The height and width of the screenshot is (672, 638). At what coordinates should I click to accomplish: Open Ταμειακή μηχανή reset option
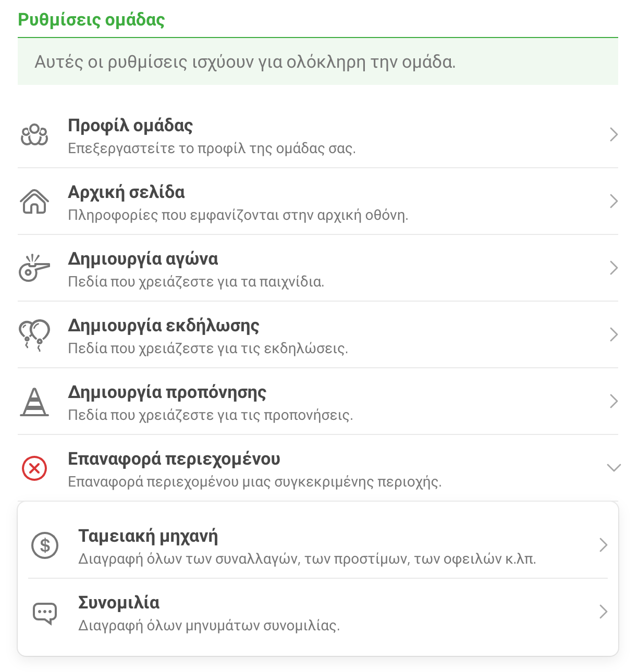(318, 545)
